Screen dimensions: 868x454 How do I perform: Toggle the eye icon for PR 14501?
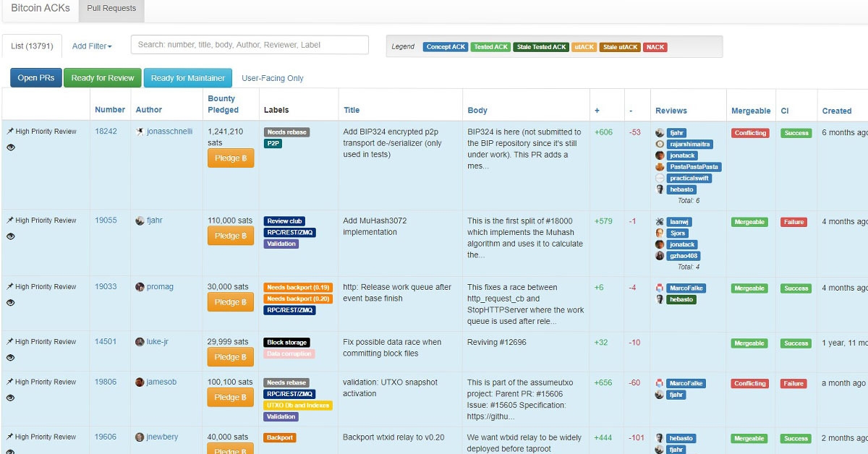tap(11, 358)
